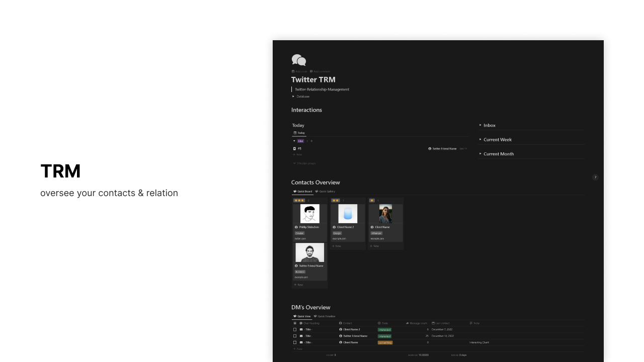Click the Business tag
This screenshot has height=362, width=644.
pos(300,272)
